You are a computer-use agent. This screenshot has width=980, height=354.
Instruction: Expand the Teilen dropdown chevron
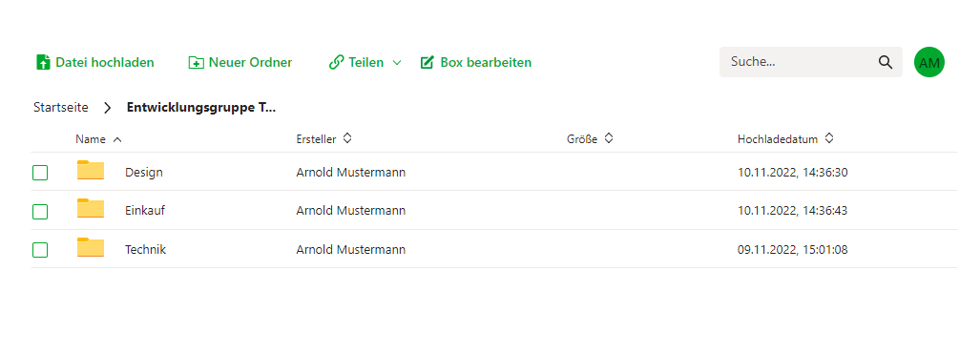[397, 63]
